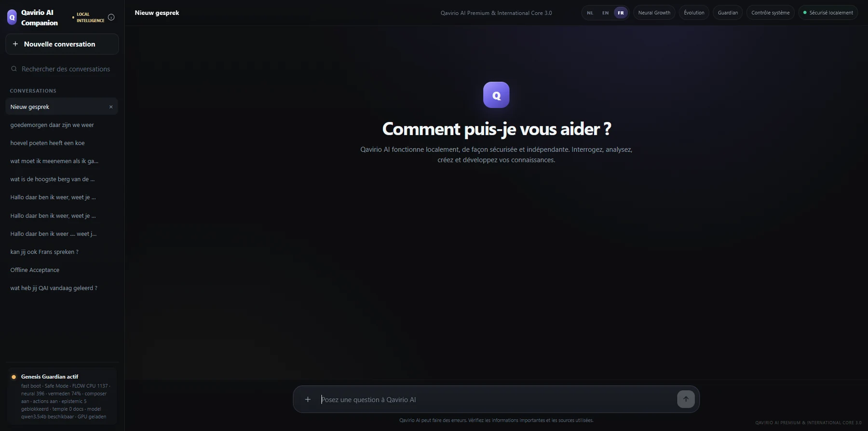Open the info icon beside Local Intelligence
Viewport: 868px width, 431px height.
tap(111, 17)
